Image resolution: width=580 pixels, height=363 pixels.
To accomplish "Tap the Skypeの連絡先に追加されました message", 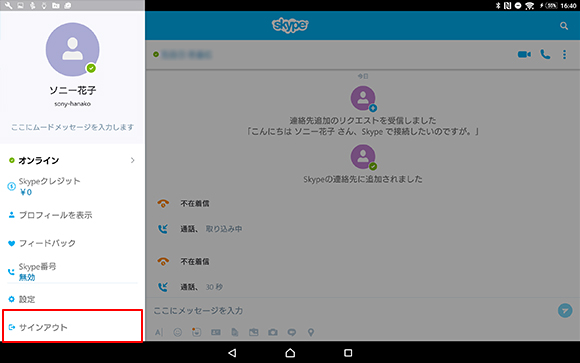I will click(362, 179).
